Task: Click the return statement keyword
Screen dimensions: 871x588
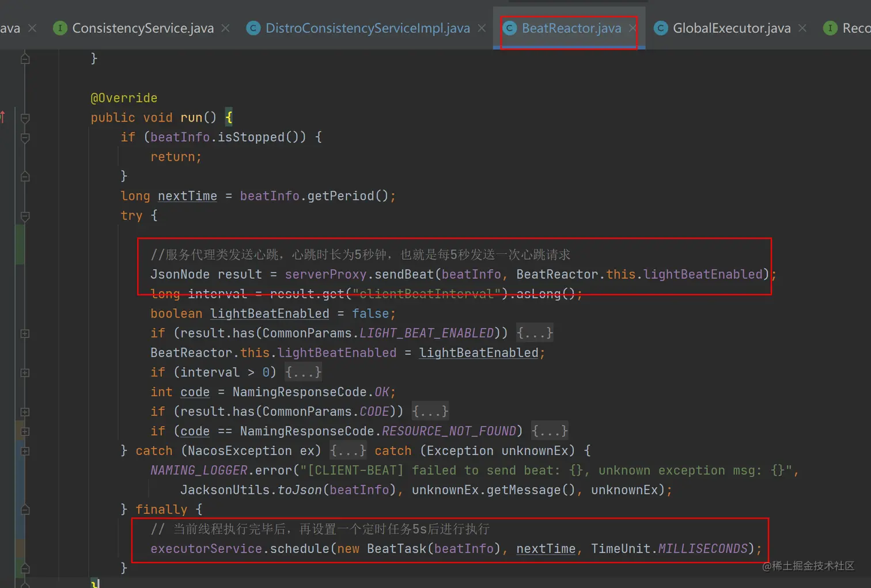Action: pos(173,157)
